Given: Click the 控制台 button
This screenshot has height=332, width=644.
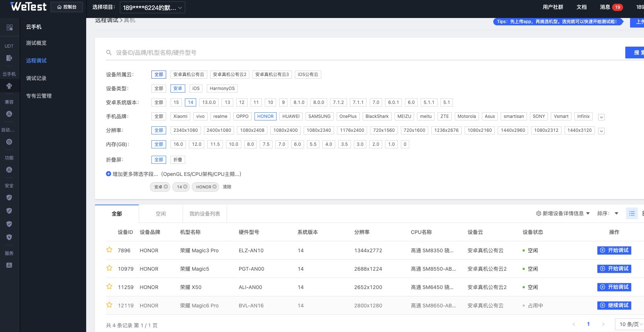Looking at the screenshot, I should pos(67,7).
